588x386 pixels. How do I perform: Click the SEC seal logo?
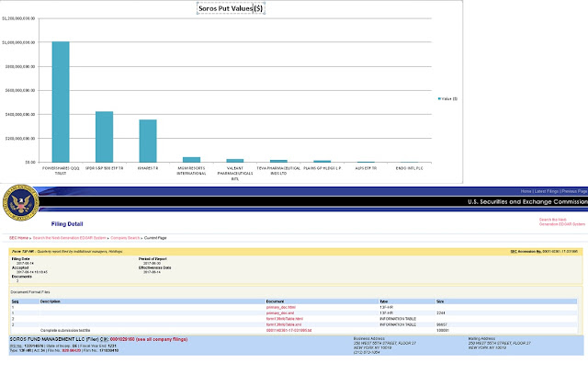[x=20, y=202]
